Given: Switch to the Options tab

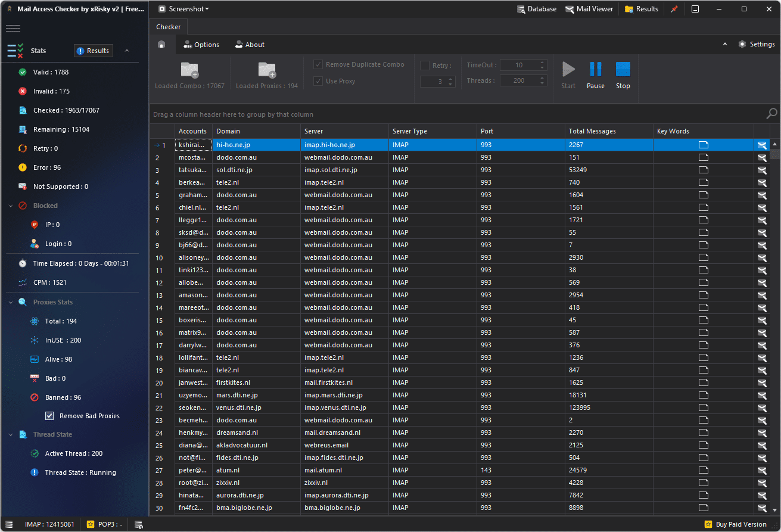Looking at the screenshot, I should tap(201, 45).
